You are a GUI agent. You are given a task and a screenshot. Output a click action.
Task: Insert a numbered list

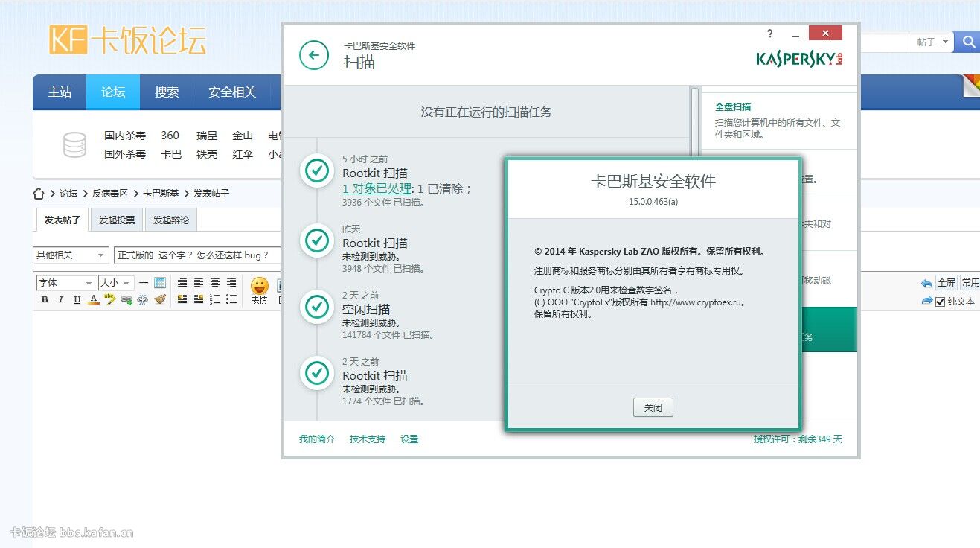pyautogui.click(x=215, y=299)
